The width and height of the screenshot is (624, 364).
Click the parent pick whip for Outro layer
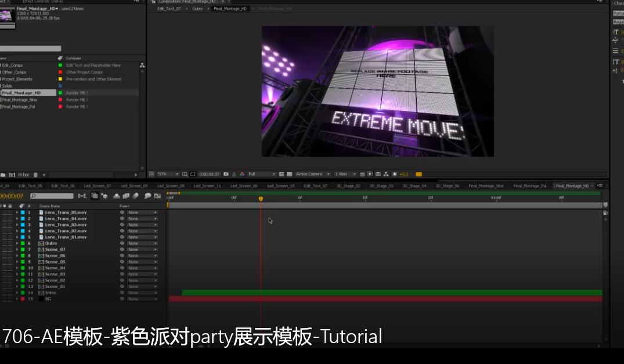coord(122,243)
